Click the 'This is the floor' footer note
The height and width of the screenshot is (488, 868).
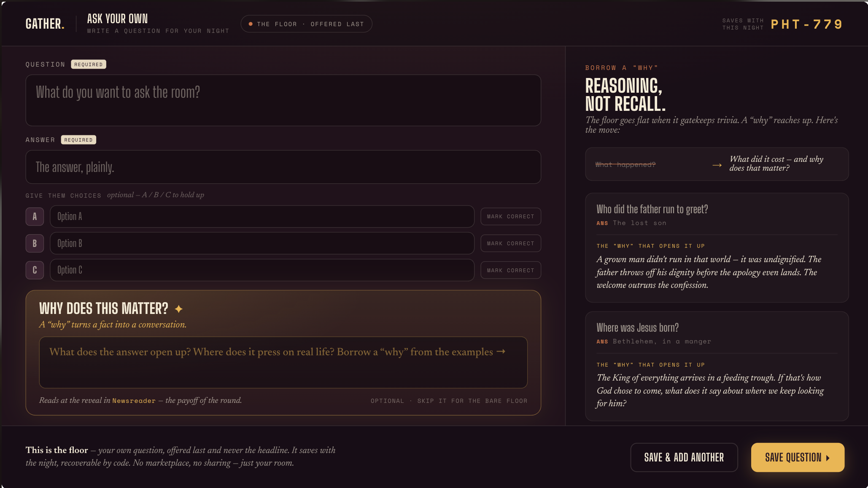[181, 456]
